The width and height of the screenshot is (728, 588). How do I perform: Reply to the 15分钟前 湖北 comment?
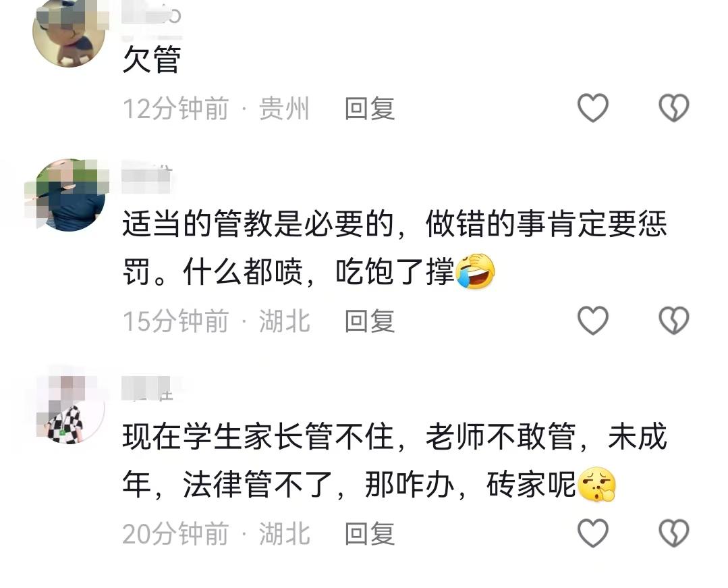tap(370, 321)
